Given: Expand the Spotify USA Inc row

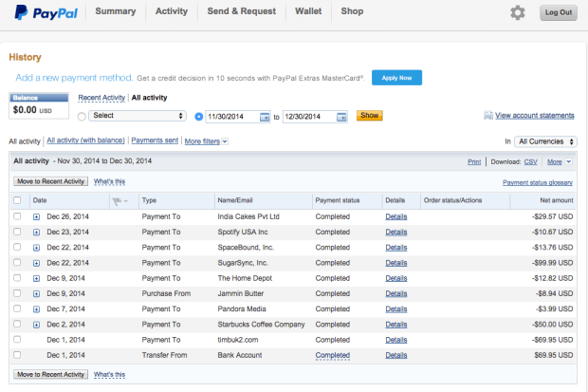Looking at the screenshot, I should [36, 233].
